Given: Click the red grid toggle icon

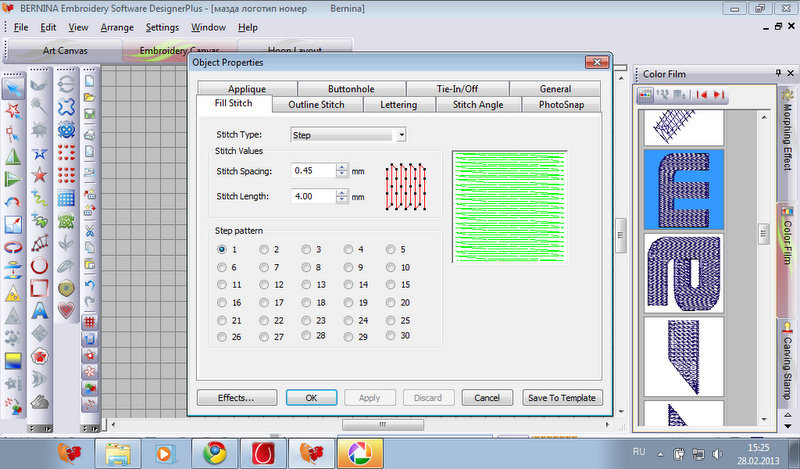Looking at the screenshot, I should (x=89, y=322).
